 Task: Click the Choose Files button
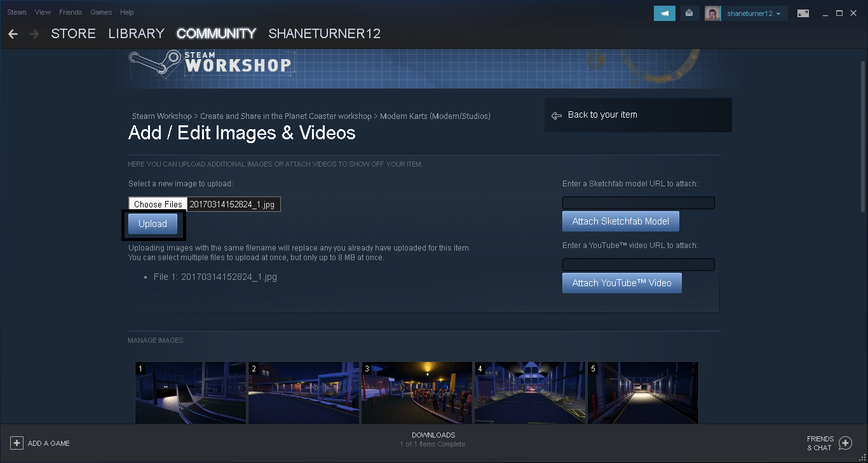coord(158,204)
